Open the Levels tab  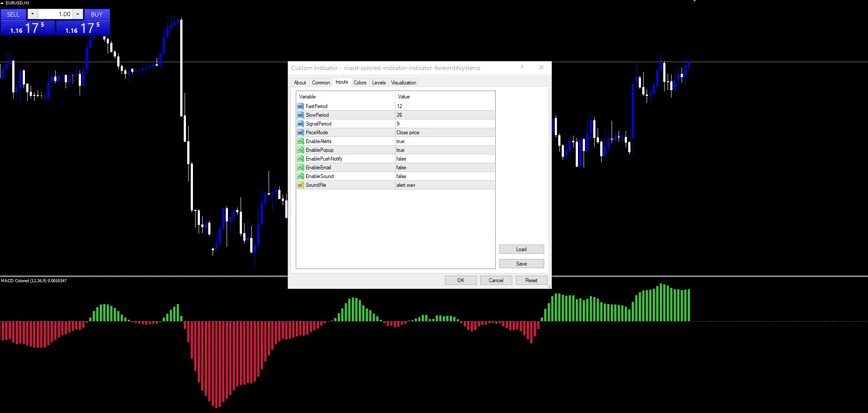click(379, 83)
